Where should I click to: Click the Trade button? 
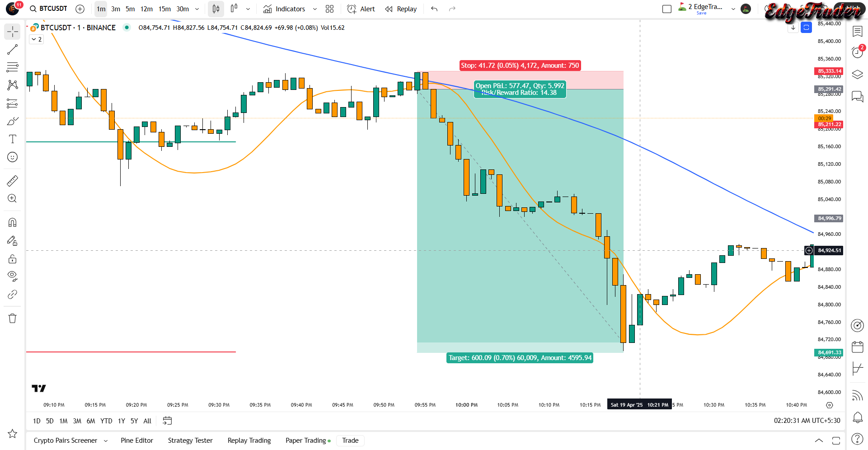[x=350, y=441]
